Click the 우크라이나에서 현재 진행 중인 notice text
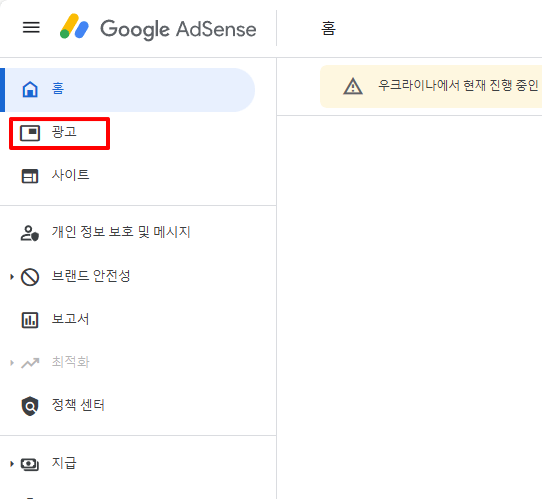The width and height of the screenshot is (542, 499). [458, 85]
